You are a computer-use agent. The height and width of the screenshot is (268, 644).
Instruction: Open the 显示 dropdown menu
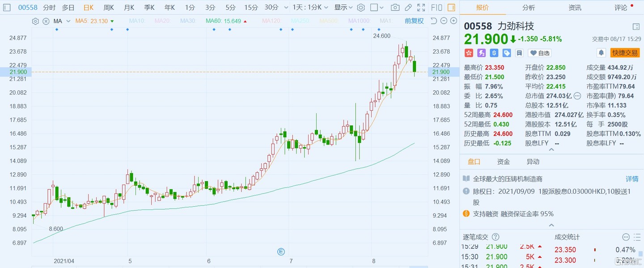(x=343, y=8)
